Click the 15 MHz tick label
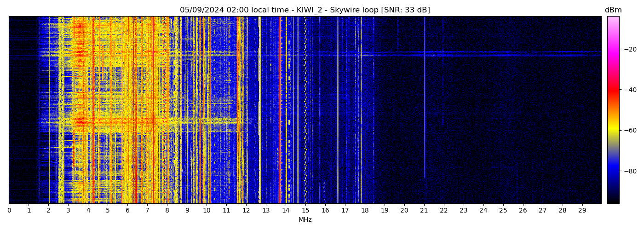 coord(305,211)
